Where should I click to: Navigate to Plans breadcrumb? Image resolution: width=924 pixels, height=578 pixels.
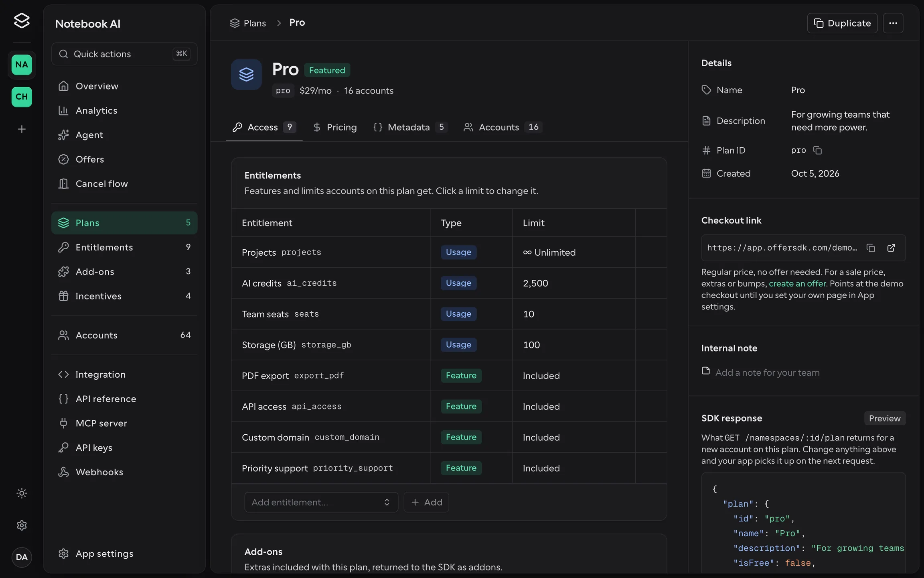click(248, 23)
